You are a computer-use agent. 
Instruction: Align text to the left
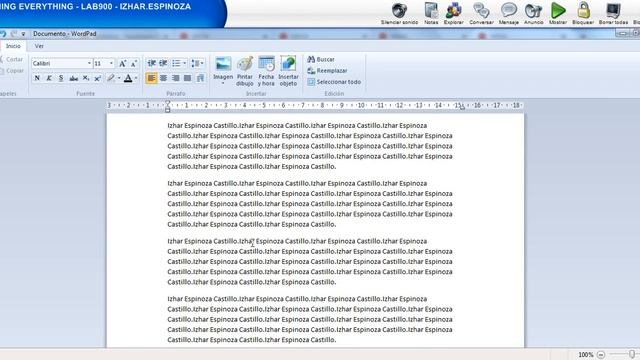pyautogui.click(x=151, y=78)
